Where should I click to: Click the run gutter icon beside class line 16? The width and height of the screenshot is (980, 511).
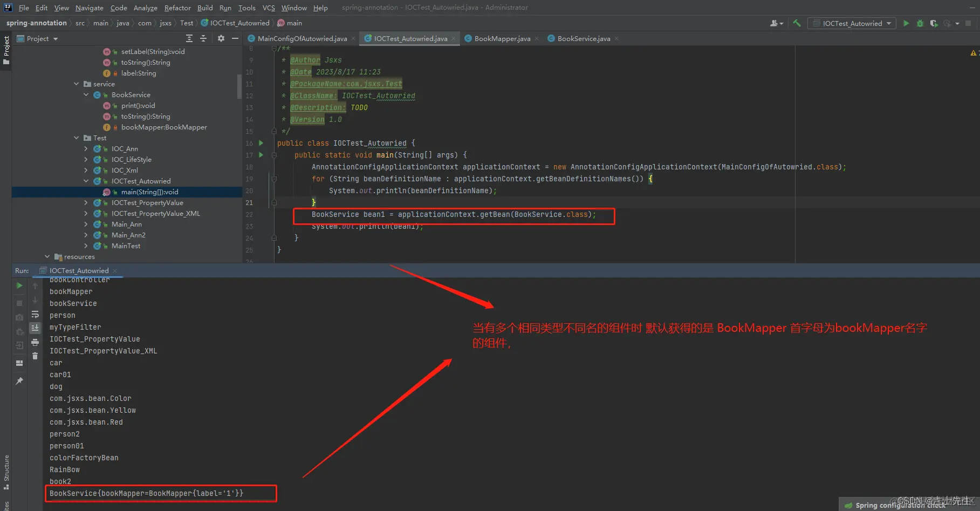pyautogui.click(x=261, y=143)
